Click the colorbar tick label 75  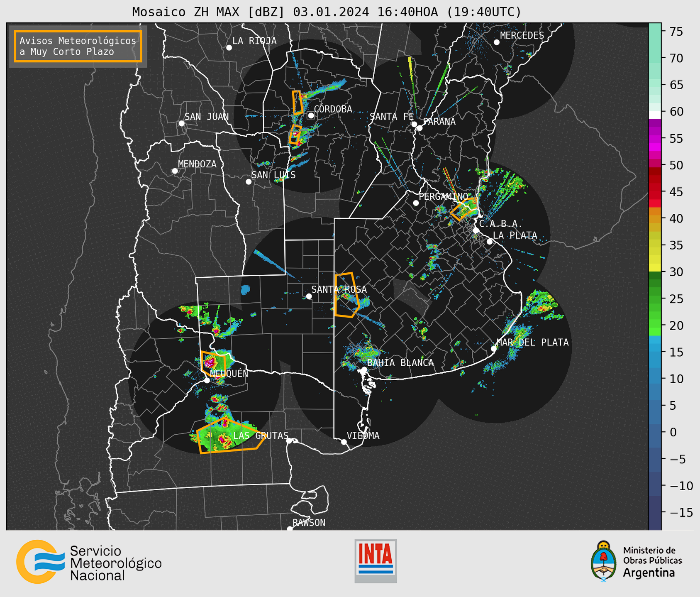coord(676,32)
